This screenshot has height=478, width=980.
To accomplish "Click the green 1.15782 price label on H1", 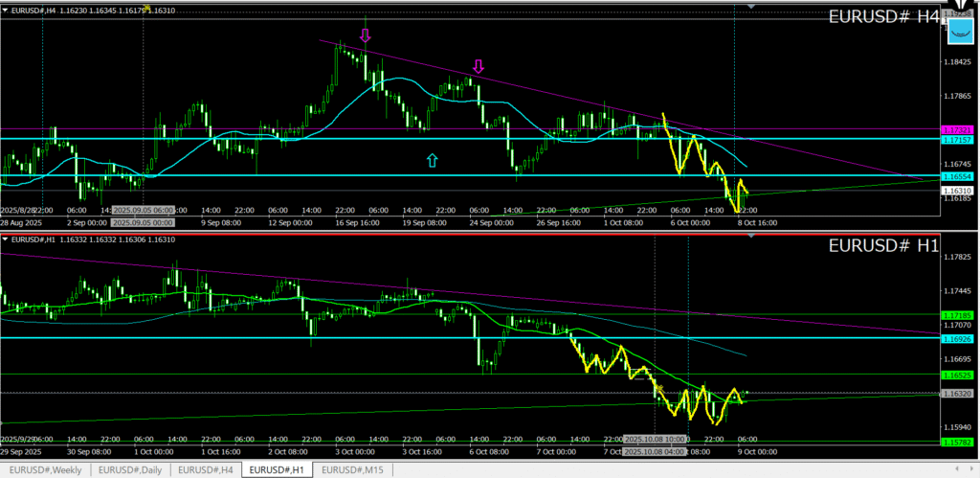I will (x=958, y=442).
